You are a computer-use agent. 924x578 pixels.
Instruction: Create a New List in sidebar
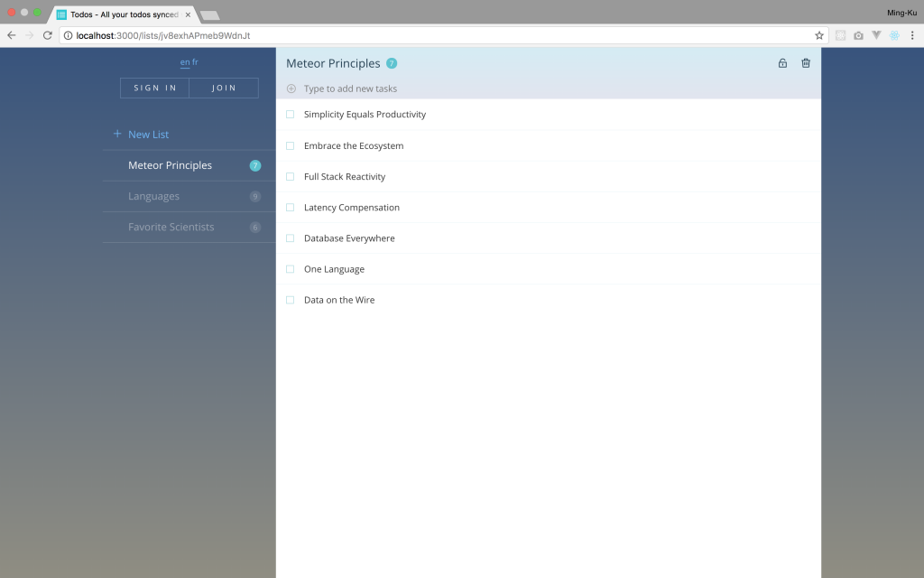pyautogui.click(x=149, y=135)
